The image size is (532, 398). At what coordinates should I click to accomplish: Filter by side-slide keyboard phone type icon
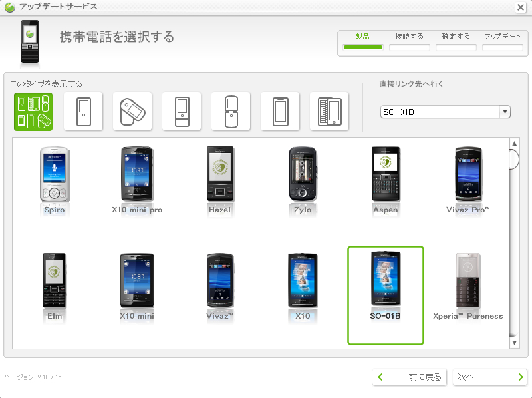[x=329, y=112]
